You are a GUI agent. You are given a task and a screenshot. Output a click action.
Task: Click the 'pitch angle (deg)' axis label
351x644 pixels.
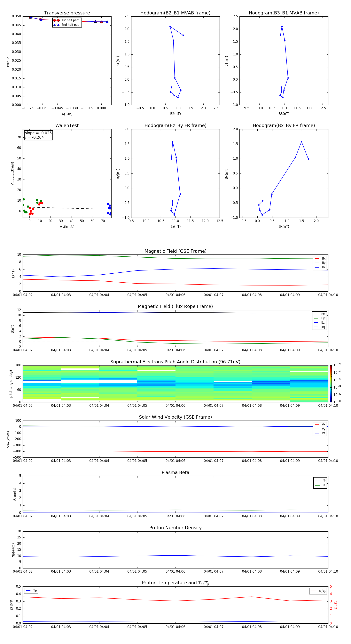point(11,384)
